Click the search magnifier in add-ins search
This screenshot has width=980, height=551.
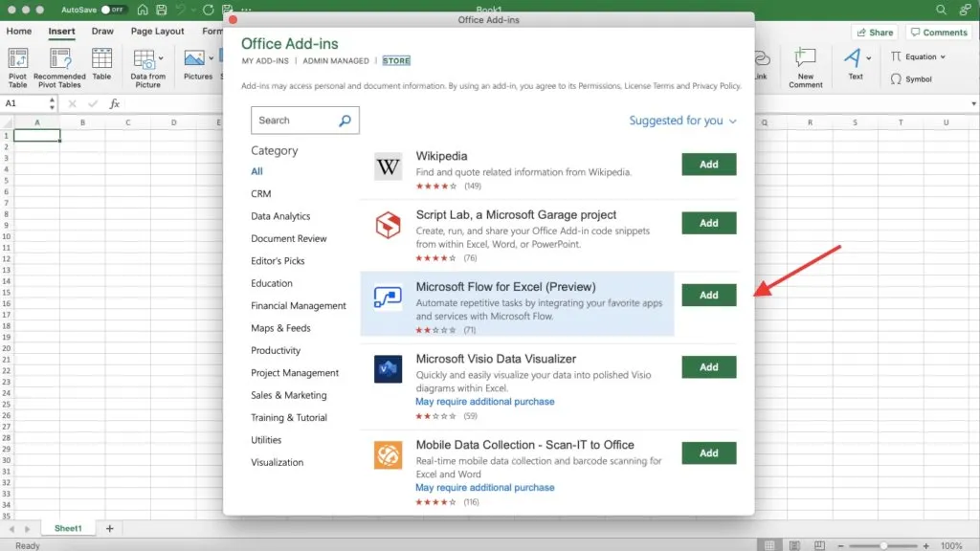pos(345,121)
